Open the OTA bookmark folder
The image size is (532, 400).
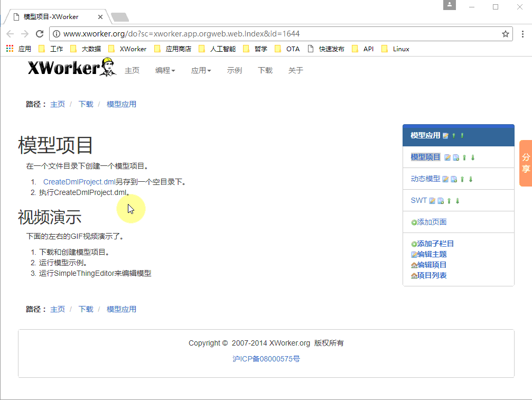pyautogui.click(x=287, y=49)
